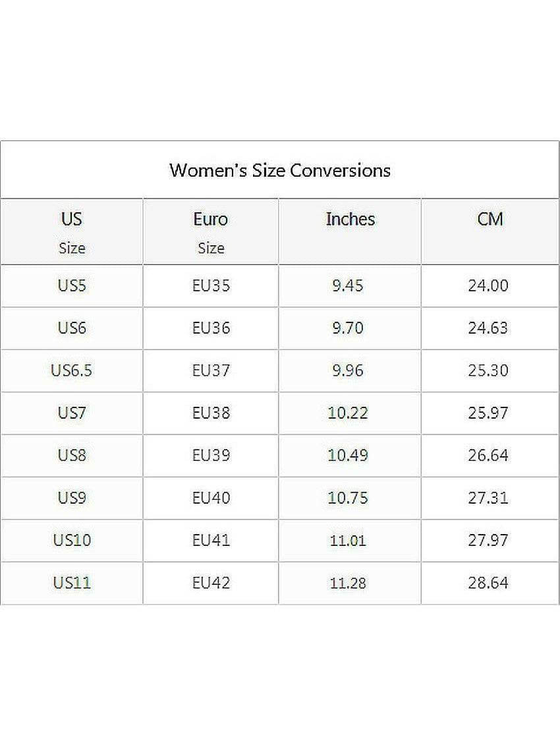
Task: Click the EU42 cell
Action: (x=211, y=583)
